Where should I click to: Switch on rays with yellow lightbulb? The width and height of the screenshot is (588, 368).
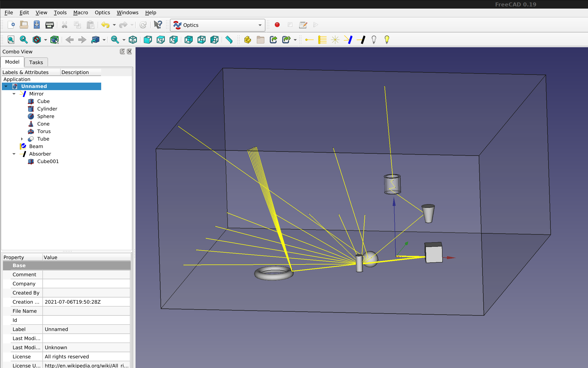coord(387,40)
